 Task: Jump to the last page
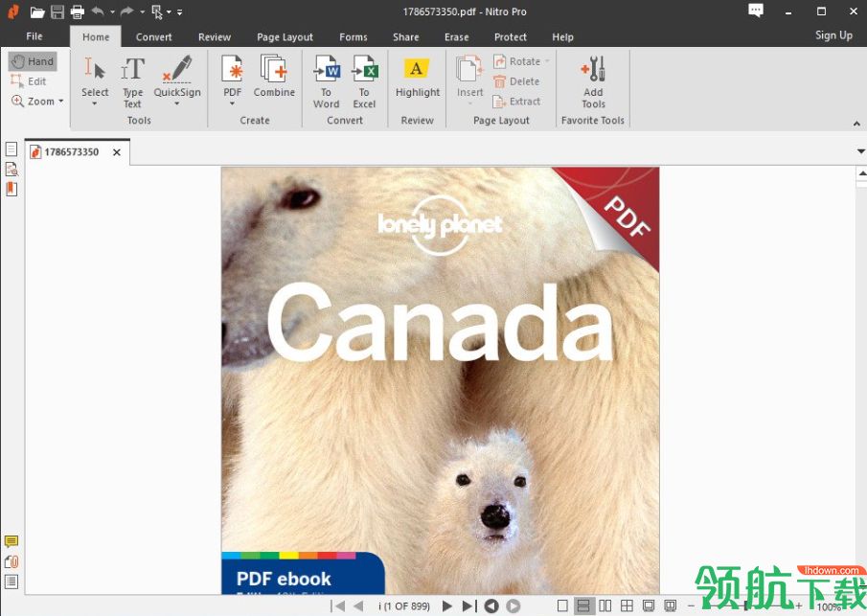469,606
